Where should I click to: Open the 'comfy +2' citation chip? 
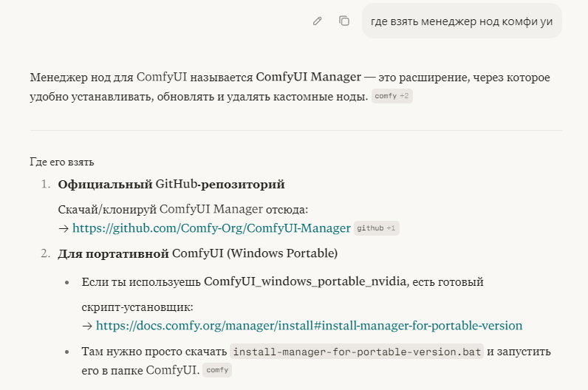[x=392, y=96]
